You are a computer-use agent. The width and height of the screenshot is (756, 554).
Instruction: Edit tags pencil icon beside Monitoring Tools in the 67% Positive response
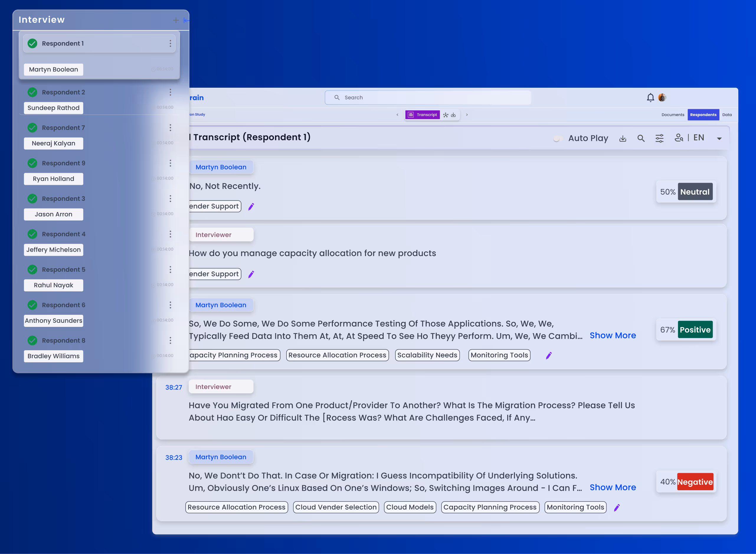pos(549,356)
